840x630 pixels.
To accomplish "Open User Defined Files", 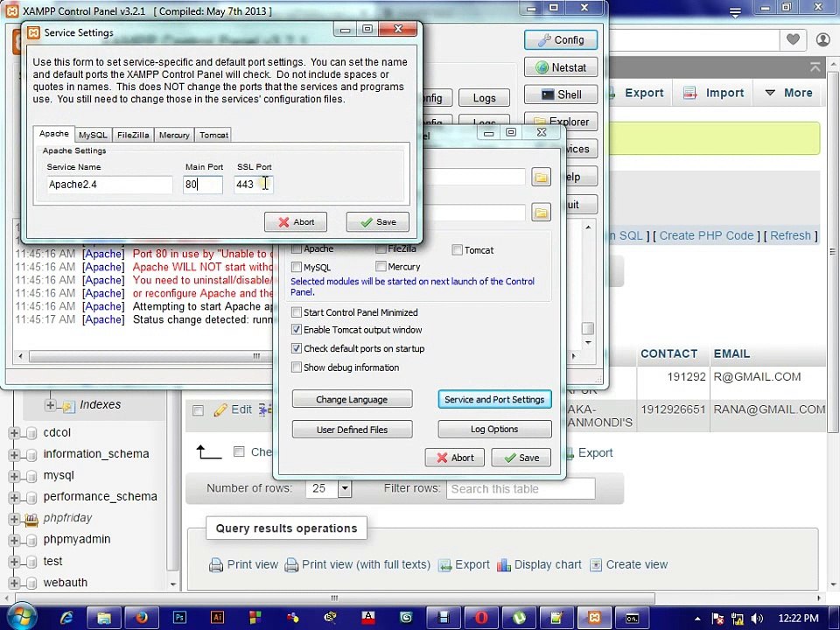I will coord(352,429).
